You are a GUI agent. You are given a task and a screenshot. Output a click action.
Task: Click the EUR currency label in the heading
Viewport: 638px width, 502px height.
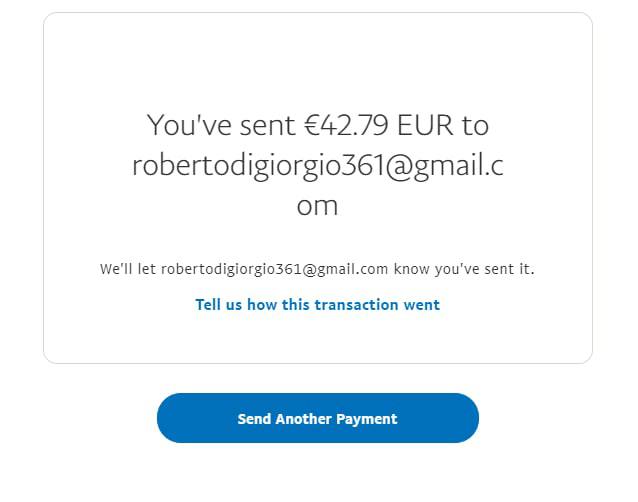click(425, 125)
